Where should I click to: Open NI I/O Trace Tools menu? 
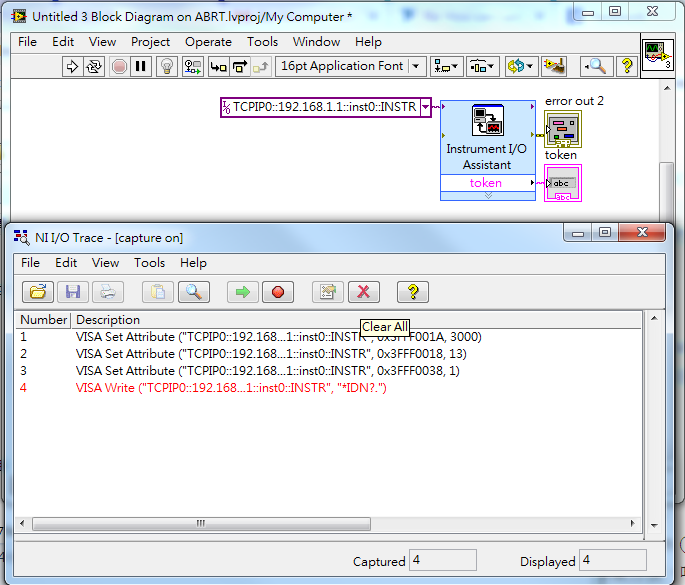149,263
